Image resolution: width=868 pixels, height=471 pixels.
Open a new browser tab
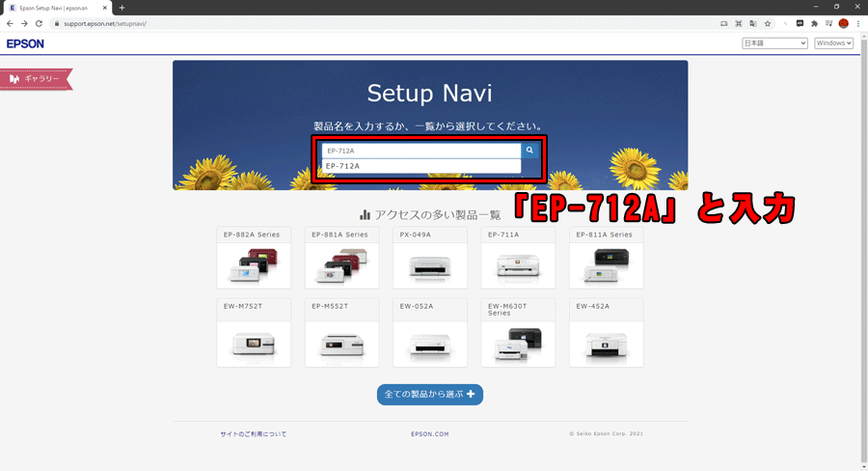point(122,8)
